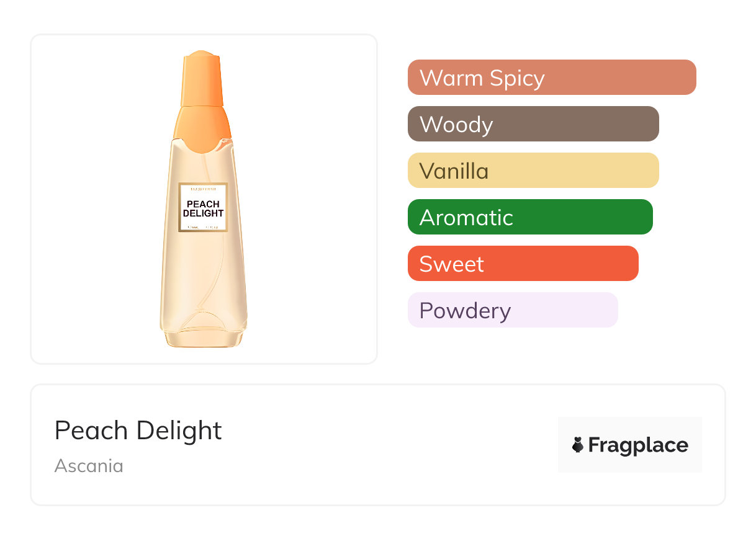Click the Fragplace wordmark text
756x536 pixels.
tap(638, 445)
